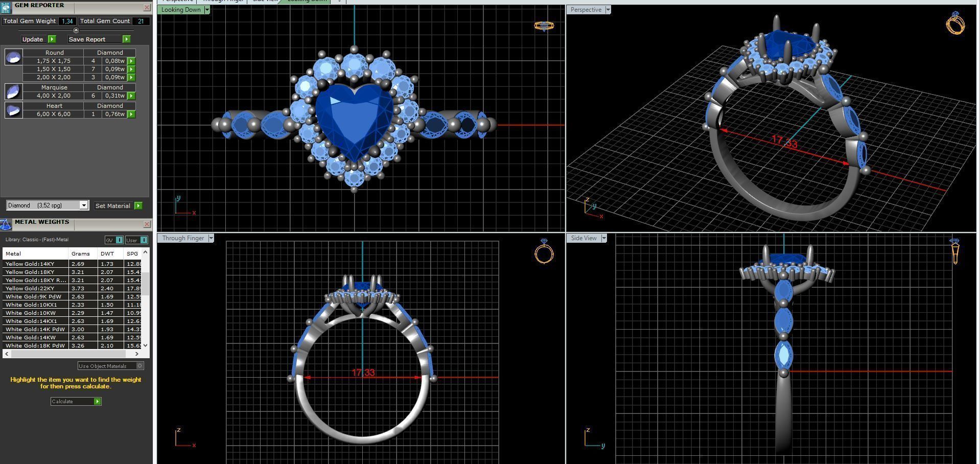Open the Looking Down viewport dropdown arrow

coord(206,10)
